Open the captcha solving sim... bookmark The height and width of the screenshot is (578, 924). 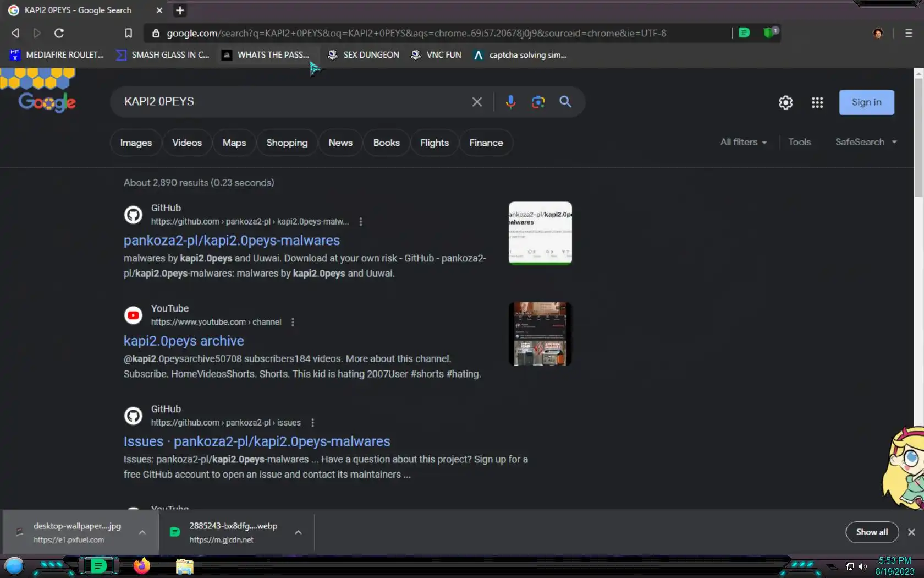coord(520,55)
